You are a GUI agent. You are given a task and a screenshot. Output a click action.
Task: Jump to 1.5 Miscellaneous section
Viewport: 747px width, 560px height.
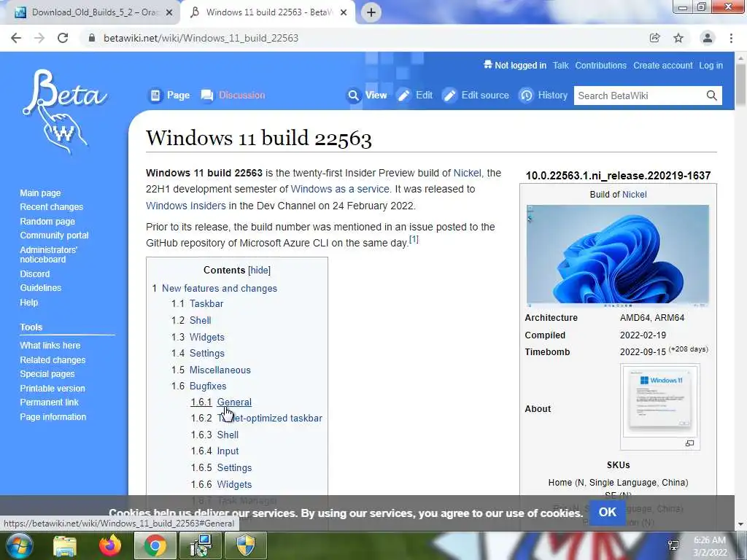pos(220,370)
